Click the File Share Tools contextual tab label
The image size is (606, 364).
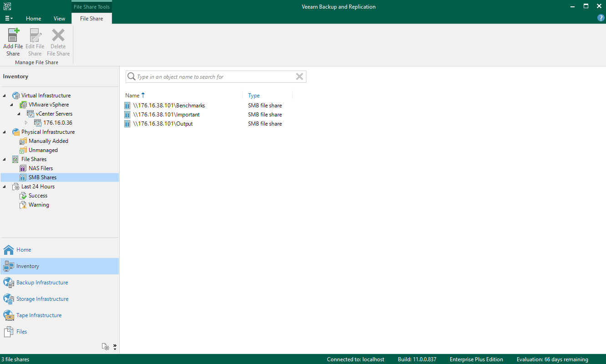92,7
